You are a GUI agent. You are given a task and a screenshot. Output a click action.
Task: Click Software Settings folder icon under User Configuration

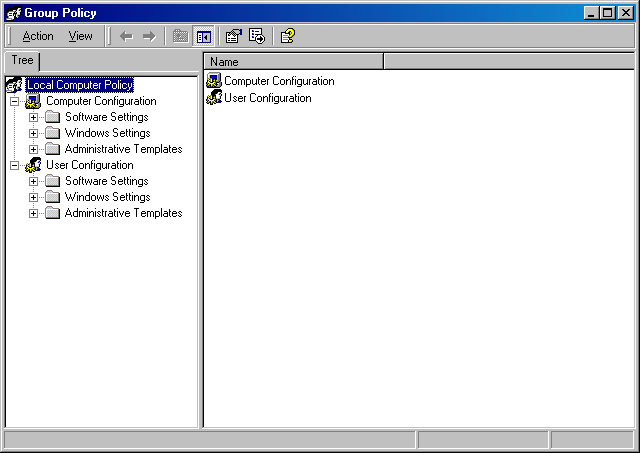tap(52, 182)
